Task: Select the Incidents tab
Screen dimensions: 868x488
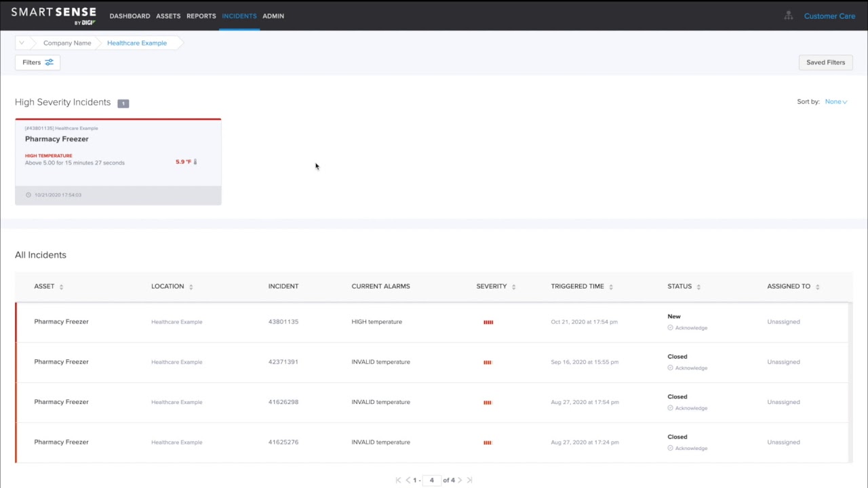Action: coord(239,16)
